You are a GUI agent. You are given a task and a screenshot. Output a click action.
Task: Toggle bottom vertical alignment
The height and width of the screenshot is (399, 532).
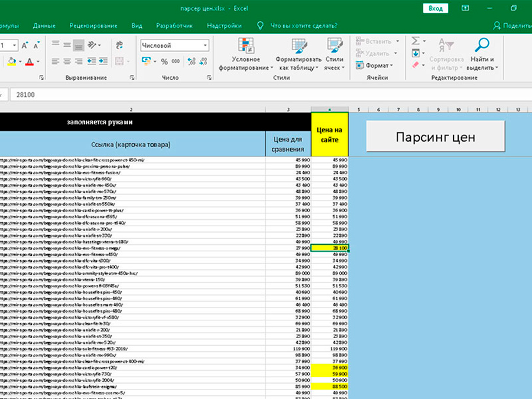pyautogui.click(x=78, y=46)
